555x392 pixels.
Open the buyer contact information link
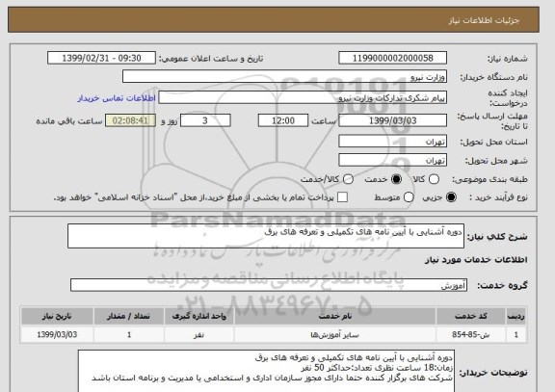pyautogui.click(x=117, y=98)
